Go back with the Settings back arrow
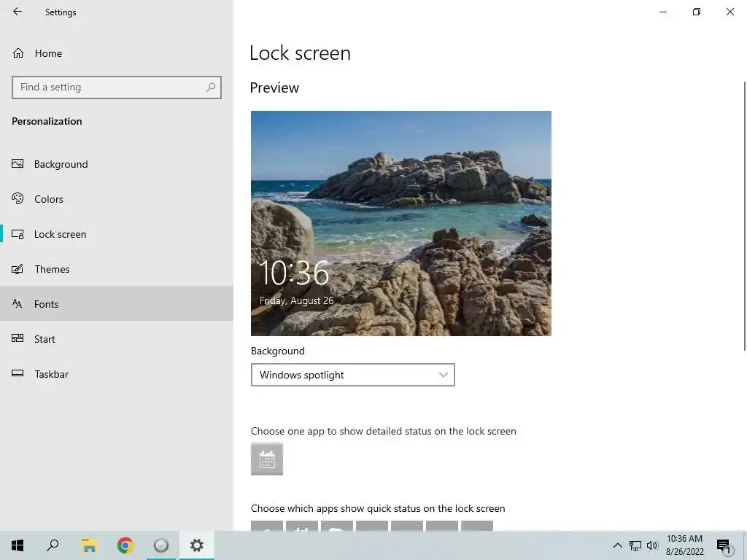The height and width of the screenshot is (560, 747). 18,12
